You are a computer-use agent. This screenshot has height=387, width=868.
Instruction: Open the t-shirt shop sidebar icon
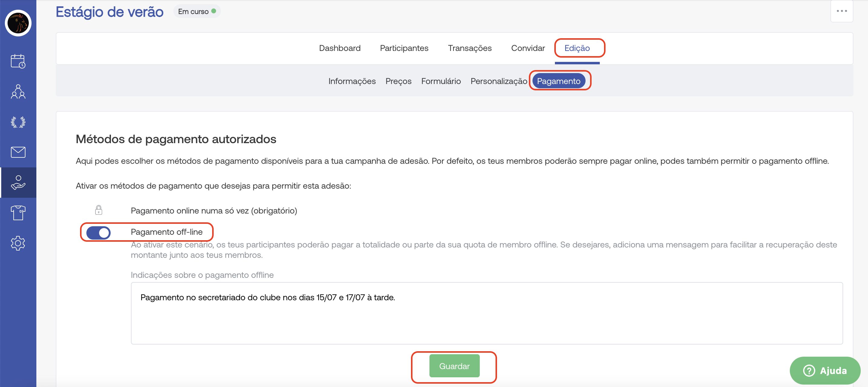pos(18,213)
